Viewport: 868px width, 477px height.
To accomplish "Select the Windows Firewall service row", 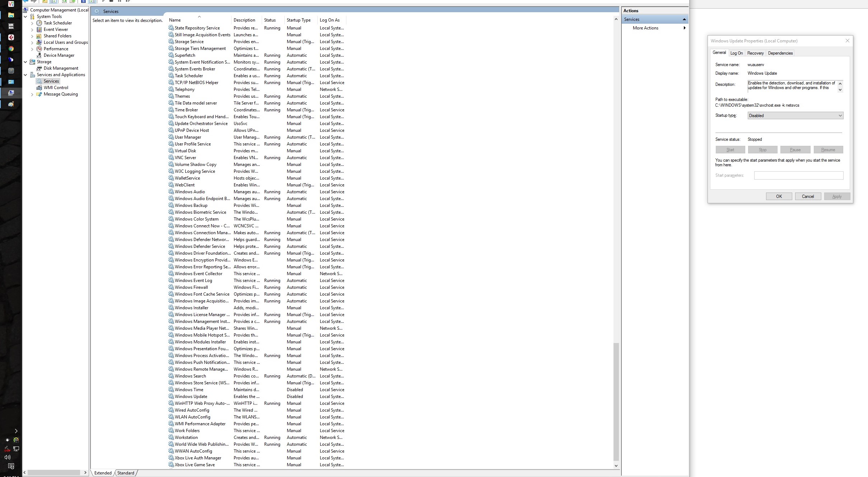I will coord(256,287).
